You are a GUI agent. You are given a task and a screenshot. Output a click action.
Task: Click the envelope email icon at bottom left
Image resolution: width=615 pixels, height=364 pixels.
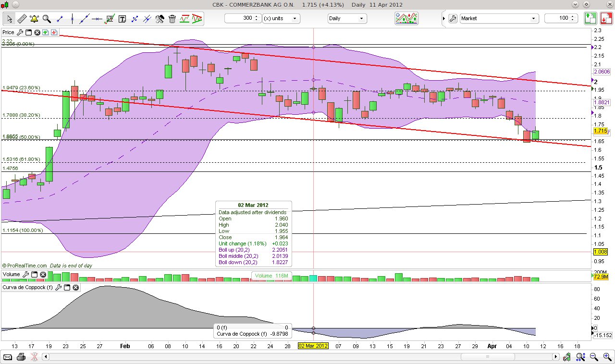(x=8, y=357)
